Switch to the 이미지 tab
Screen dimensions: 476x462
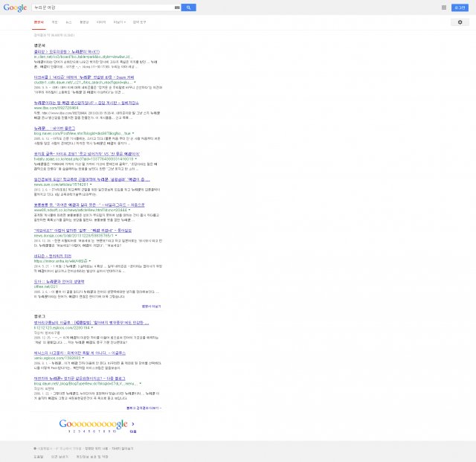tap(101, 22)
